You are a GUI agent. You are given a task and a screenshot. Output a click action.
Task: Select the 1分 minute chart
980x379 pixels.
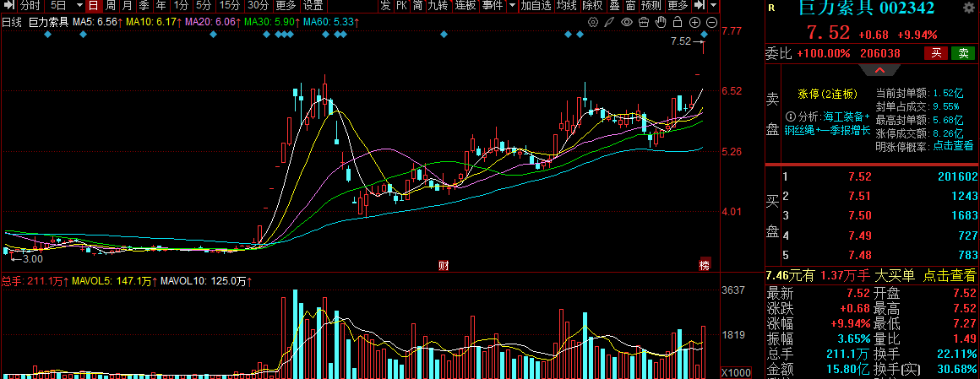coord(181,6)
